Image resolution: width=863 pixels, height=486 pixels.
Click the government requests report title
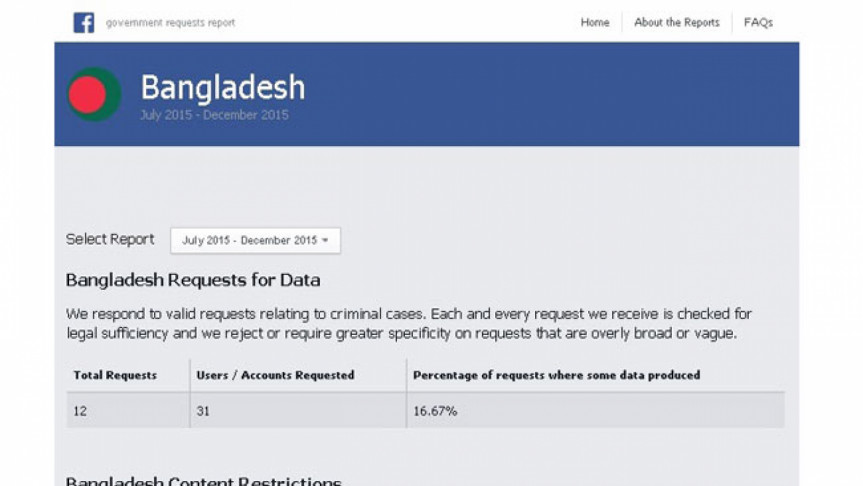170,23
